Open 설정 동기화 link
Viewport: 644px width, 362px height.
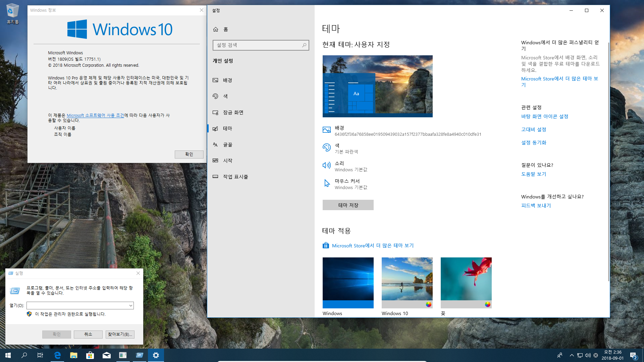(534, 142)
